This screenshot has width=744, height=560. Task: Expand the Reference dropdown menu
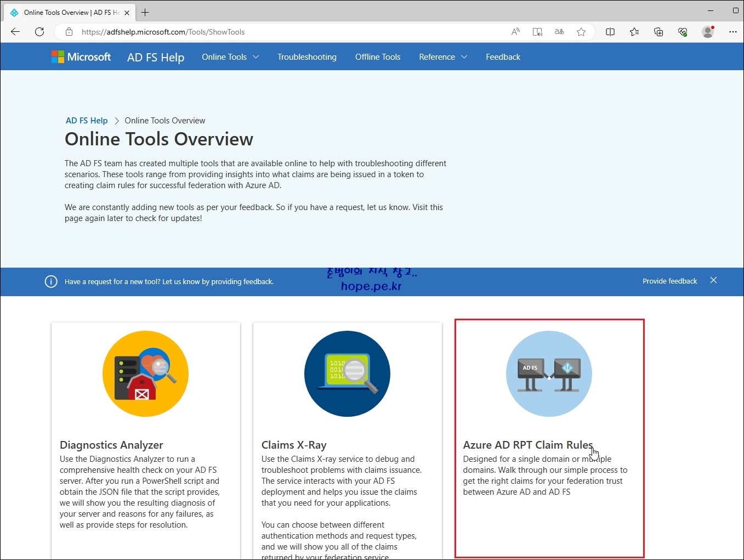pyautogui.click(x=443, y=57)
